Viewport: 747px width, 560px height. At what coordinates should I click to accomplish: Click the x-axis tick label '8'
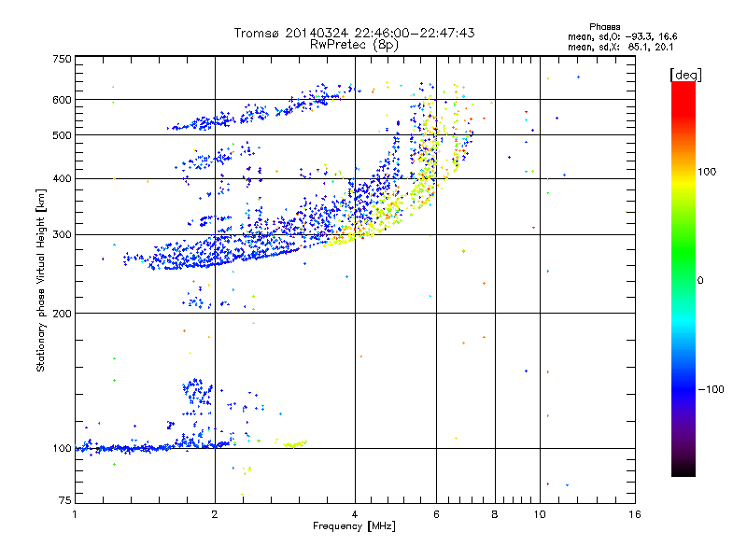[x=495, y=514]
